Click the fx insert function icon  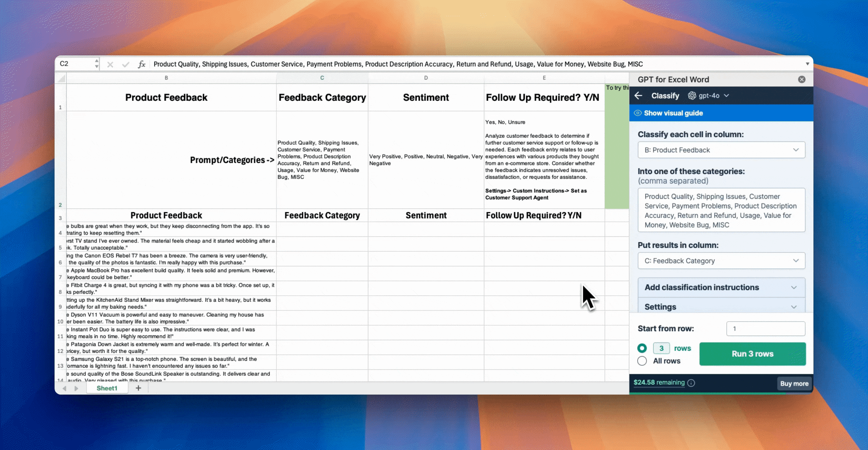pyautogui.click(x=142, y=64)
